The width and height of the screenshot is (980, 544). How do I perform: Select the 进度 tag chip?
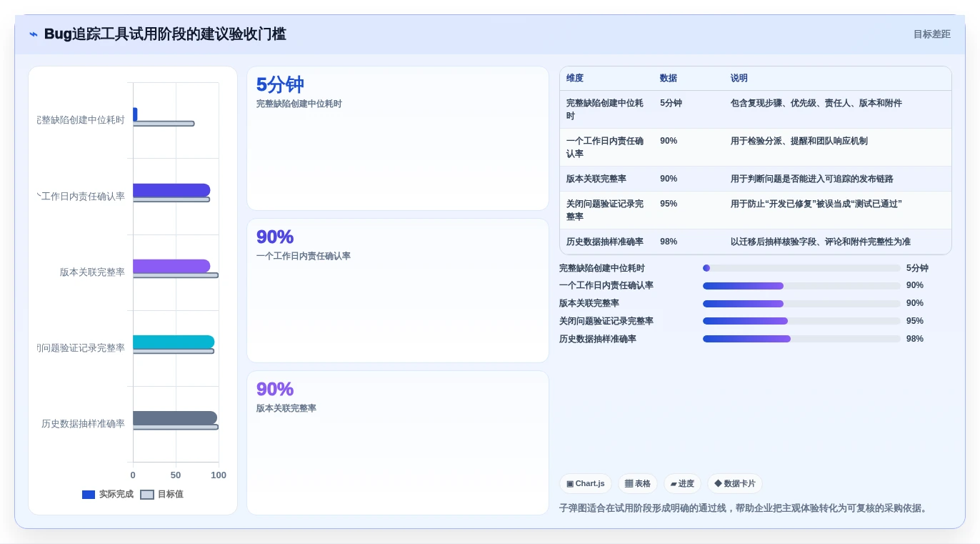point(682,484)
